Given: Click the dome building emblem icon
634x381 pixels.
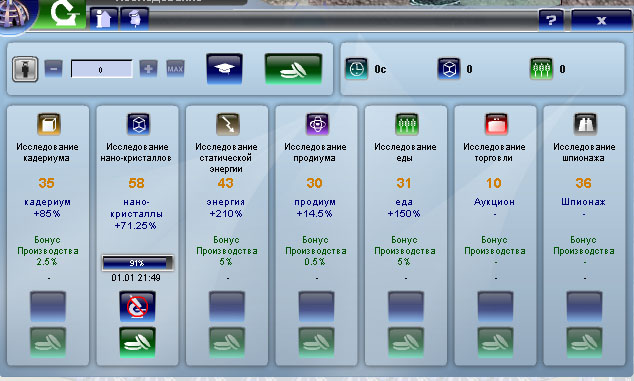Looking at the screenshot, I should [x=15, y=14].
